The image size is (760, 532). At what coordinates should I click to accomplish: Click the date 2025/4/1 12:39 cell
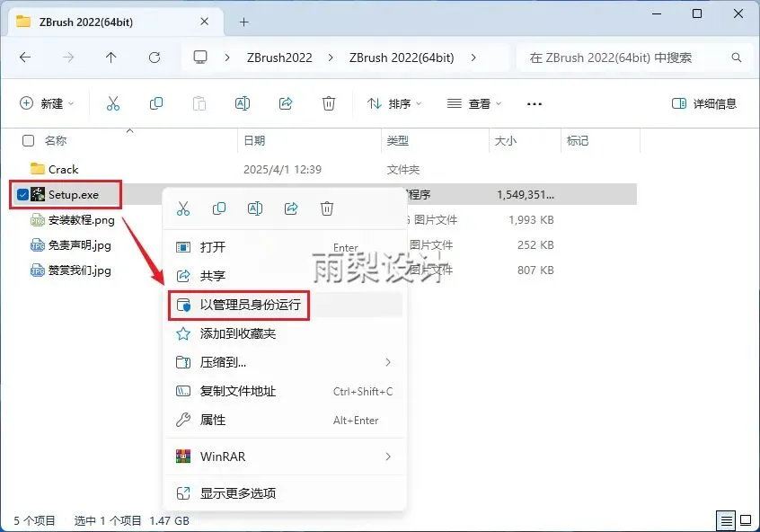coord(283,169)
